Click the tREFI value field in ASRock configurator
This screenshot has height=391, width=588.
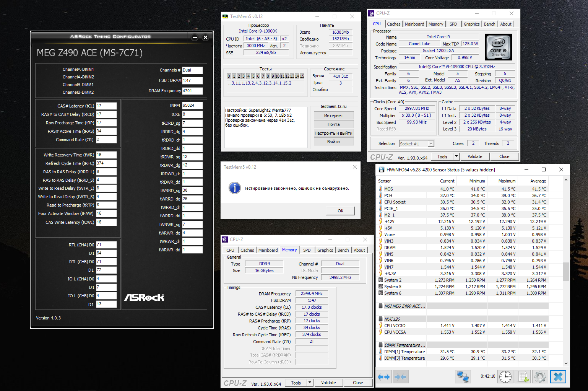(x=192, y=106)
